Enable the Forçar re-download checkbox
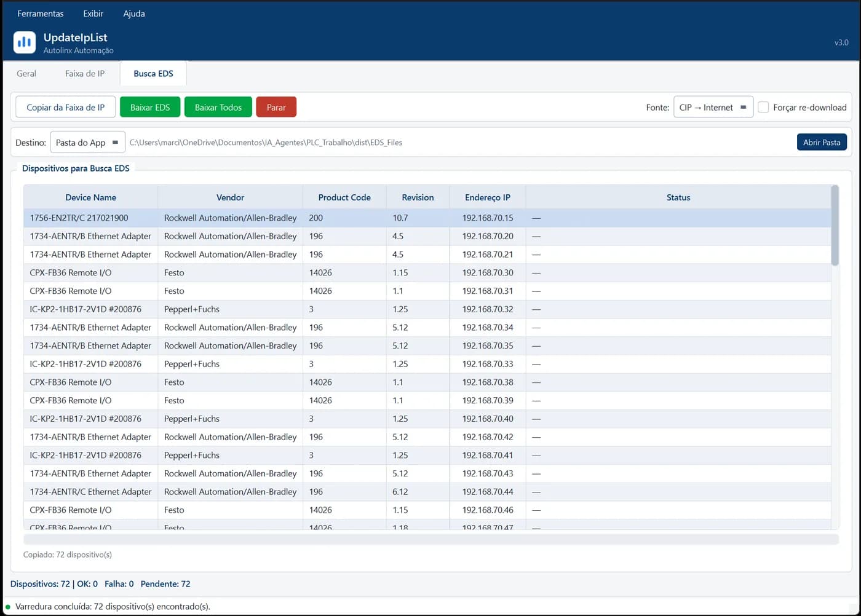Viewport: 861px width, 616px height. pos(763,107)
